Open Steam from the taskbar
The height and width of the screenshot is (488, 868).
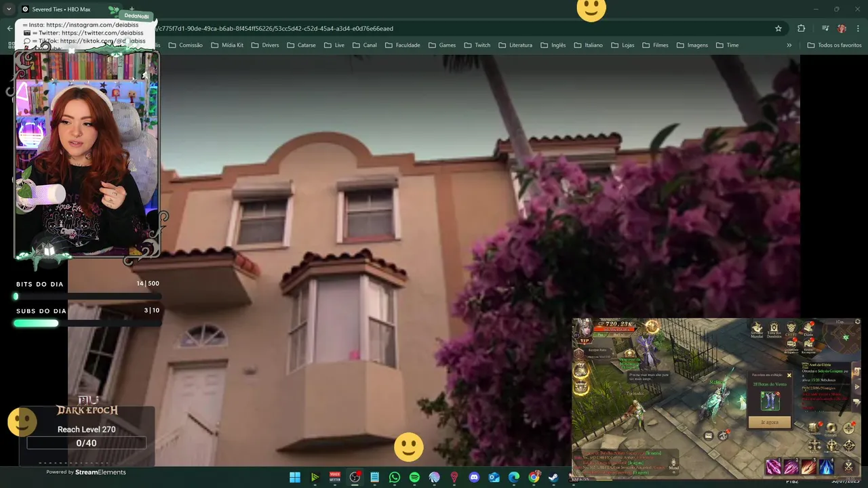point(554,477)
